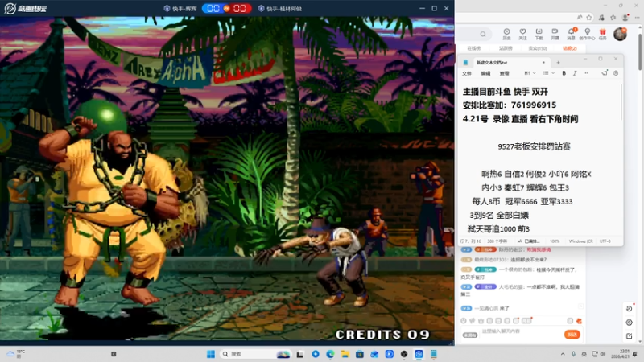Screen dimensions: 644x362
Task: Toggle bold formatting in Notepad
Action: (x=564, y=73)
